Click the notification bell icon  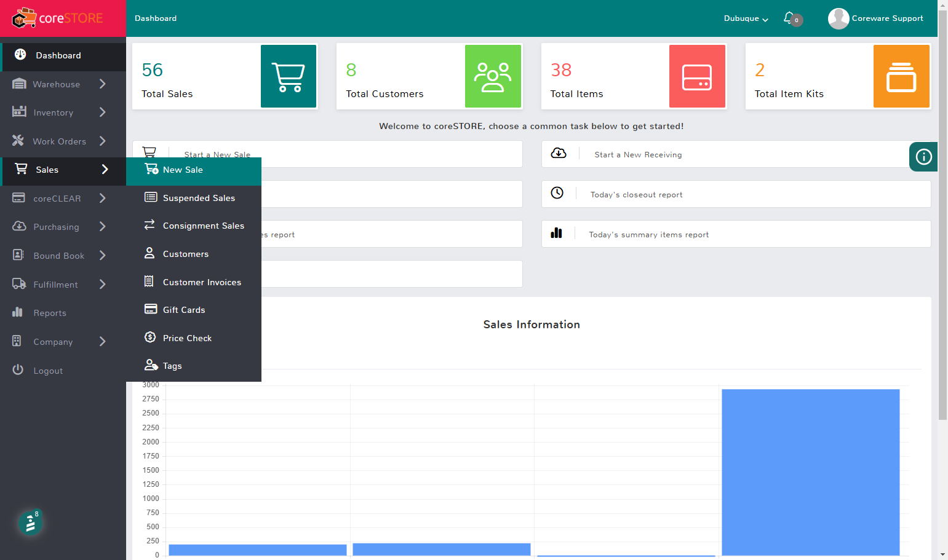click(x=788, y=18)
